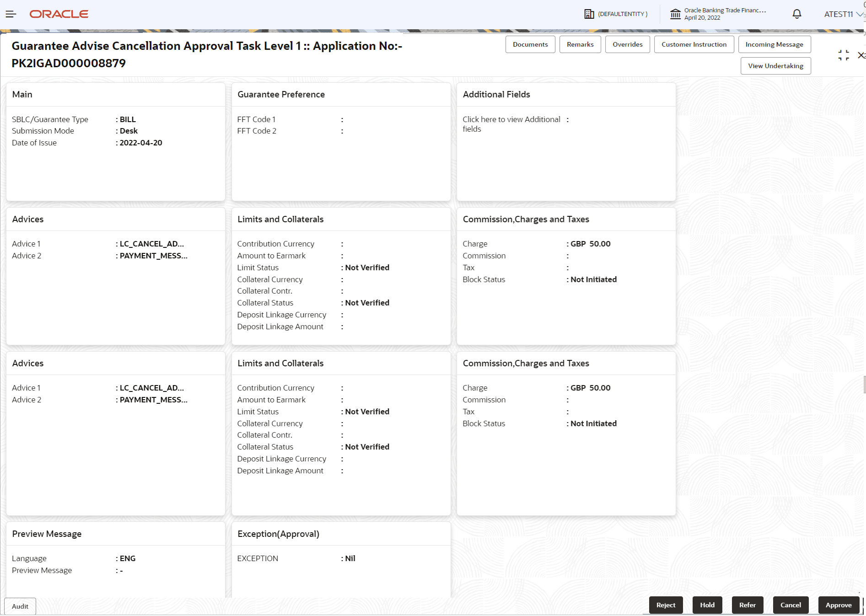Viewport: 866px width, 616px height.
Task: Click View Undertaking
Action: click(775, 66)
